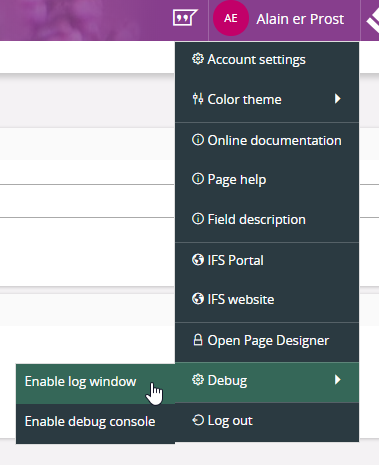Choose Field description
The width and height of the screenshot is (379, 465).
[267, 219]
